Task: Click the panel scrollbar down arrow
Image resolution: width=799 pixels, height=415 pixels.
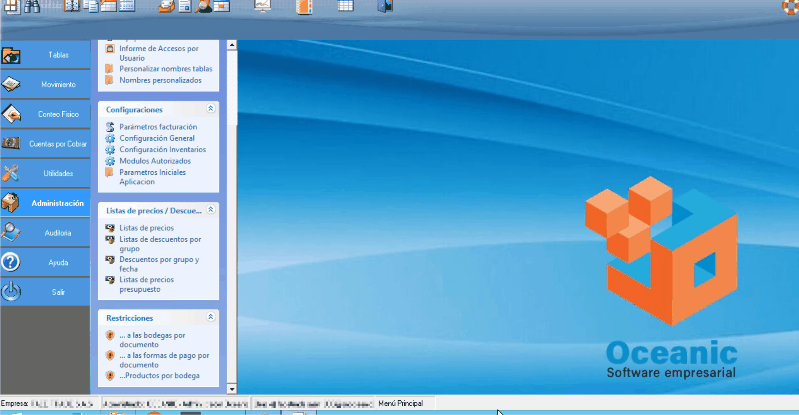Action: click(x=231, y=388)
